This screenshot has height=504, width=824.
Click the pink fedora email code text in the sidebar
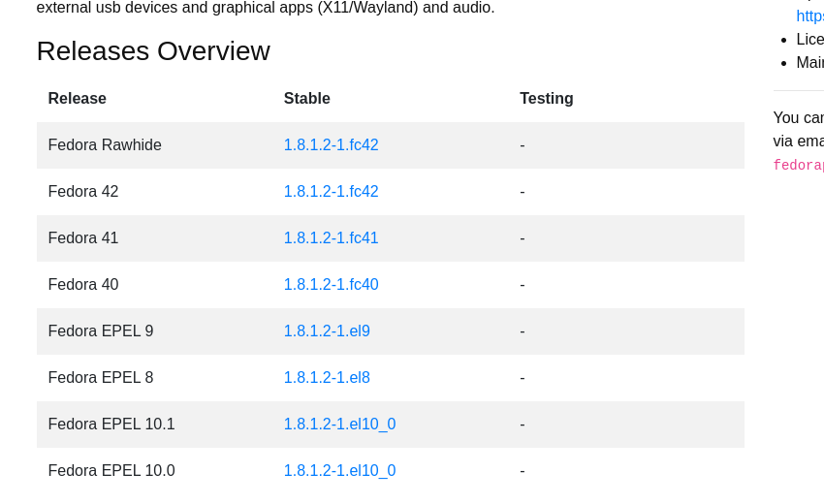(798, 166)
